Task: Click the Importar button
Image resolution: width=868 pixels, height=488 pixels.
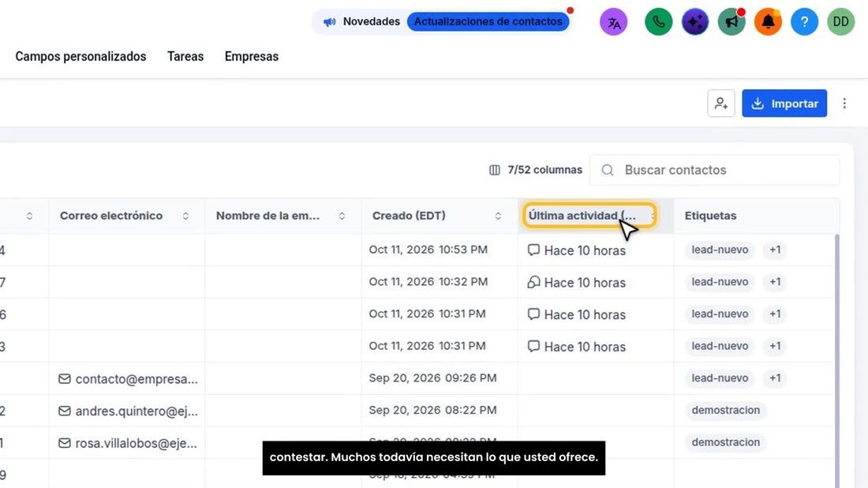Action: (784, 103)
